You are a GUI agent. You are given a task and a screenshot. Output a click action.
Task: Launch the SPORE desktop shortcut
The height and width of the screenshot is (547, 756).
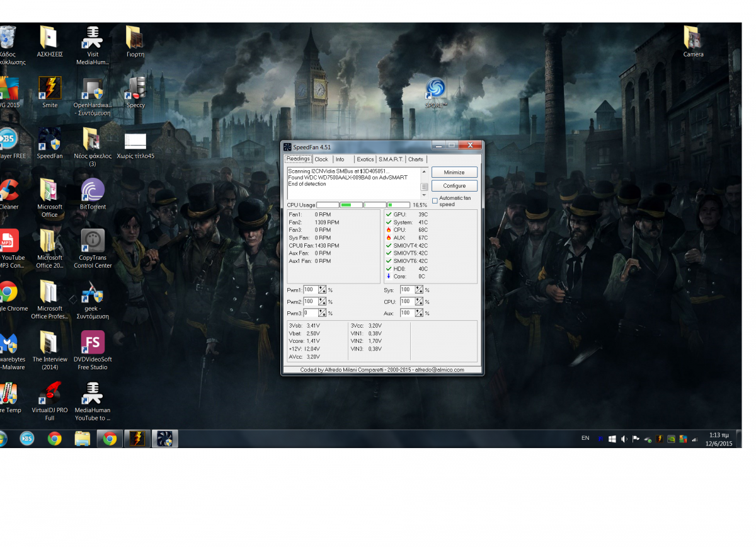(435, 93)
